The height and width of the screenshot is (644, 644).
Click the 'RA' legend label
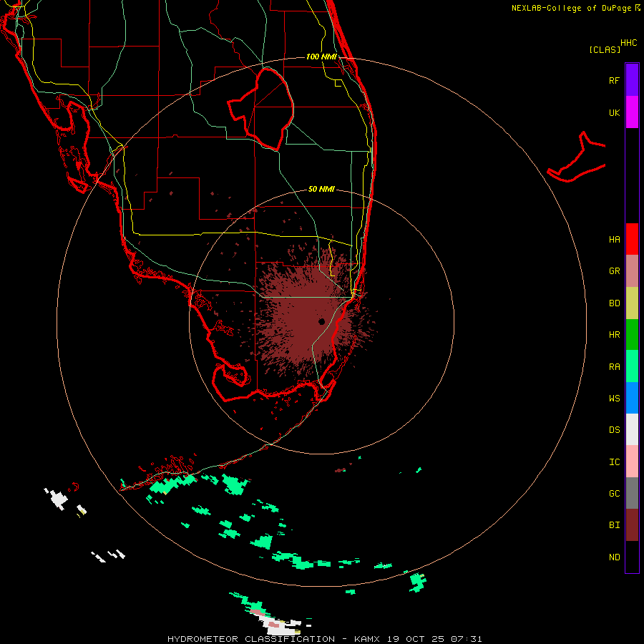pyautogui.click(x=614, y=367)
